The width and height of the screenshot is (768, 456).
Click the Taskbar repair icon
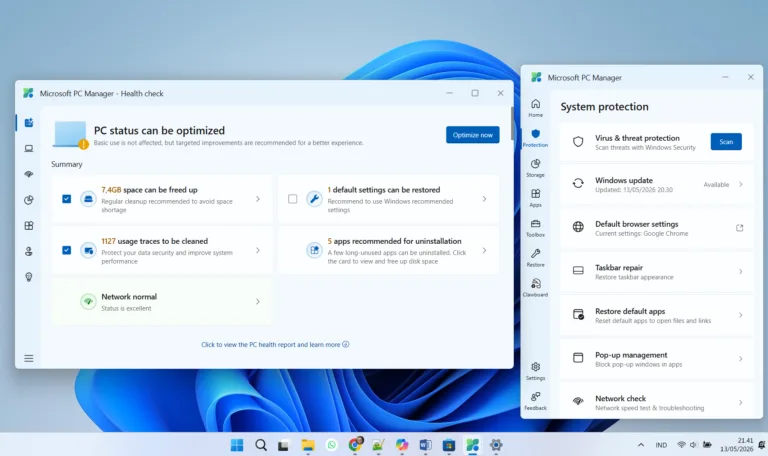(578, 270)
